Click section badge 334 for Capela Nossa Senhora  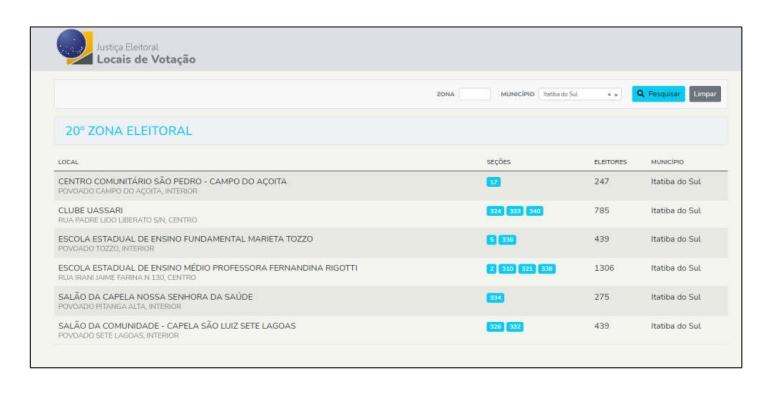click(496, 298)
